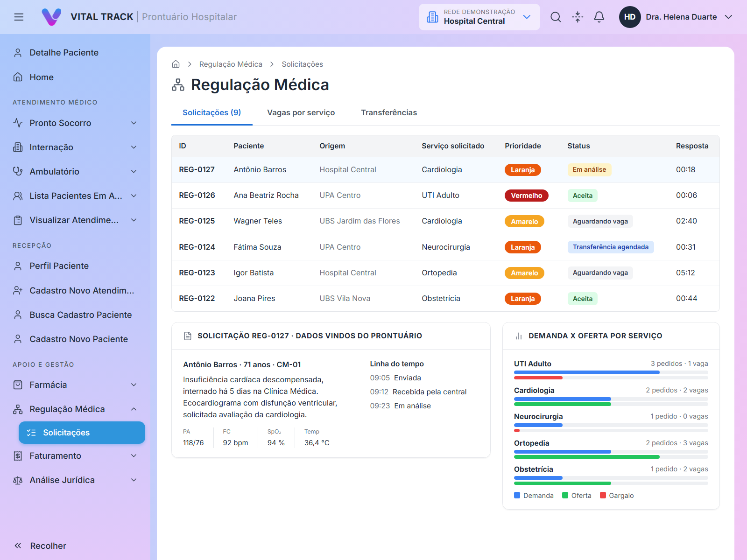Click the home icon in the breadcrumb
Viewport: 747px width, 560px height.
176,64
